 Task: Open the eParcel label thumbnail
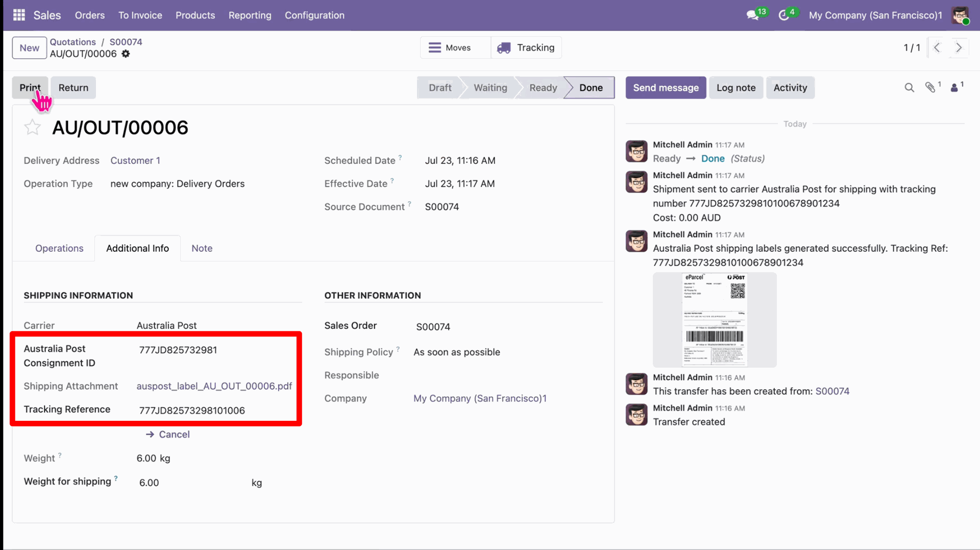(715, 320)
